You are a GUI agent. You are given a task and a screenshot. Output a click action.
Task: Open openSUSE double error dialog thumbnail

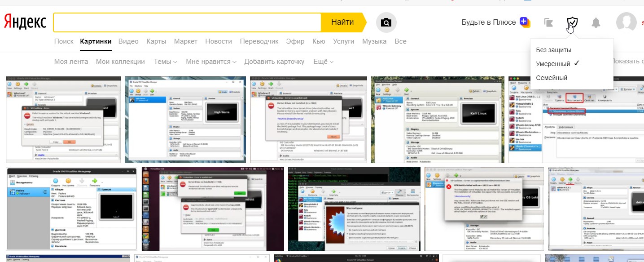(213, 209)
